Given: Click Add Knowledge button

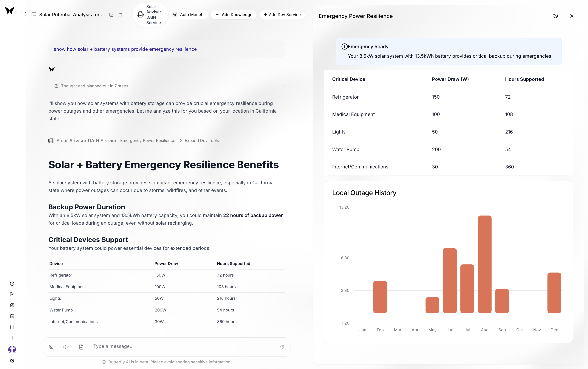Looking at the screenshot, I should click(x=234, y=15).
